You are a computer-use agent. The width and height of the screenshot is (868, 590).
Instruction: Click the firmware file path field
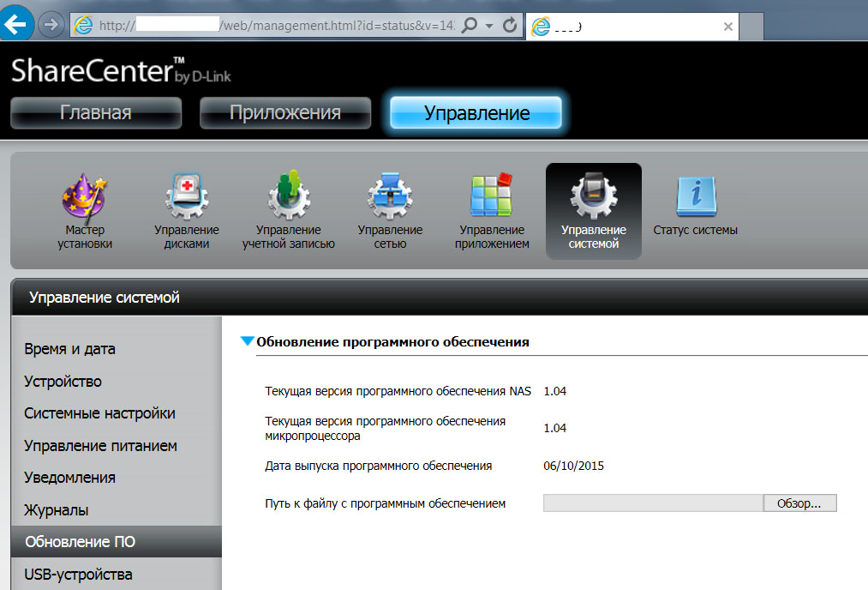point(653,503)
